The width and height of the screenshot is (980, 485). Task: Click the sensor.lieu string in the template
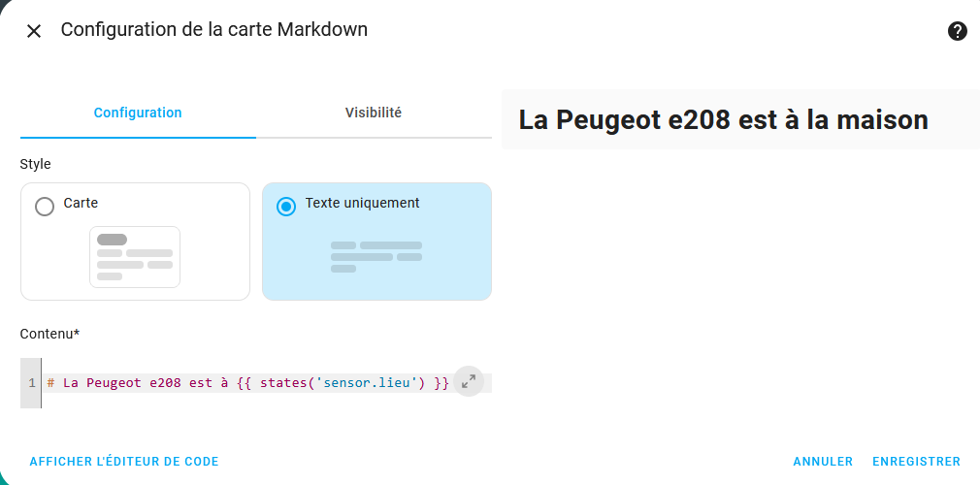point(366,383)
